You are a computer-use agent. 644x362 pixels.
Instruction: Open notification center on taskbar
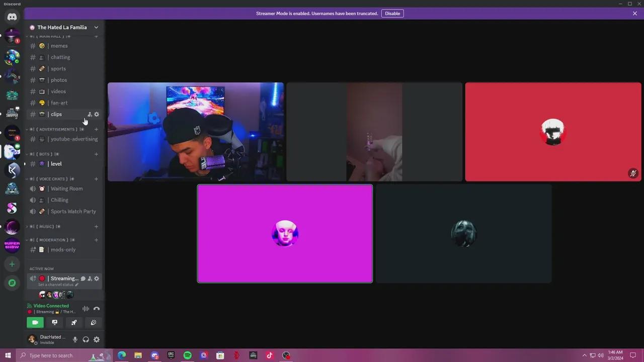[x=633, y=355]
